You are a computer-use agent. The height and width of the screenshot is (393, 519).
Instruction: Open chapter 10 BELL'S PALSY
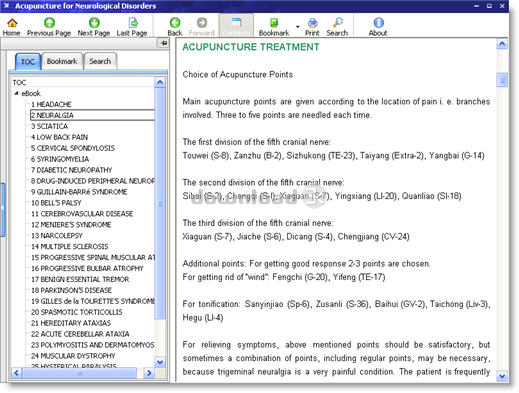[56, 203]
